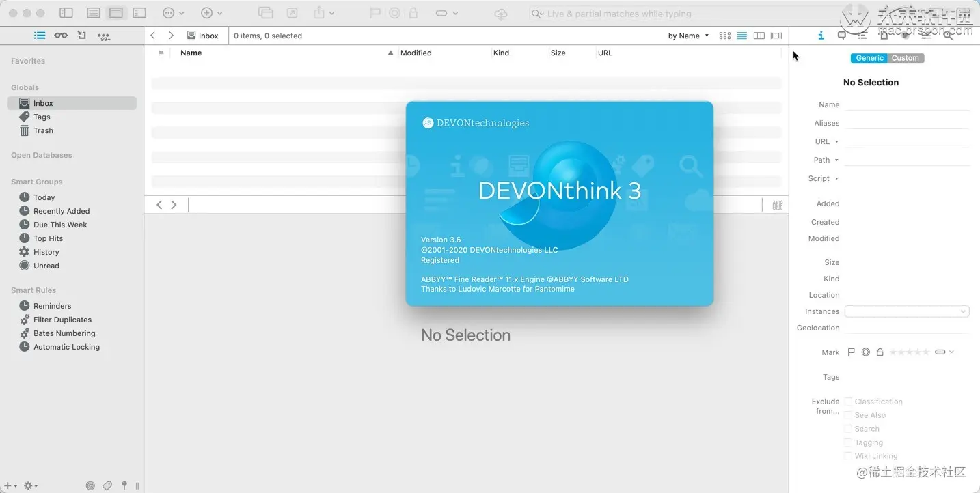
Task: Toggle the See Also exclude checkbox
Action: point(848,415)
